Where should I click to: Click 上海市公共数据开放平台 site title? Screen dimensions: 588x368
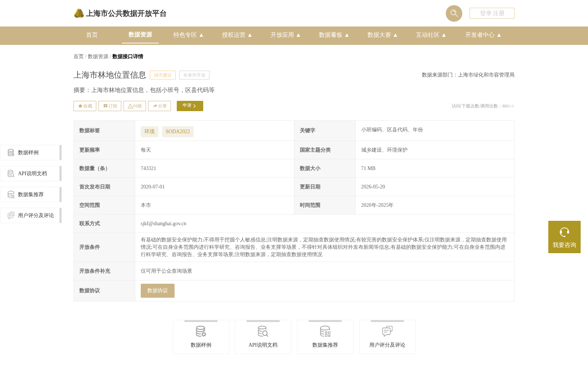[x=126, y=13]
